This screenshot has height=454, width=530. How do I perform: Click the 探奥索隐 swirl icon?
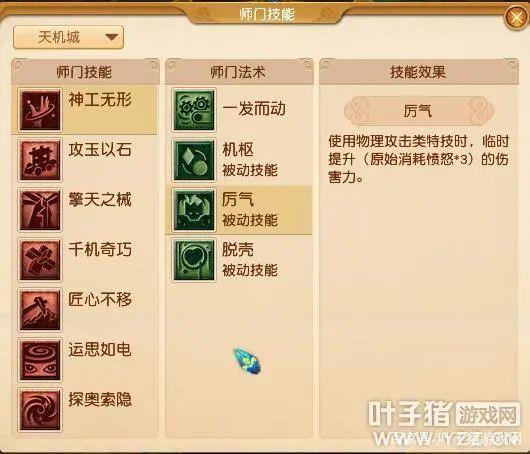point(40,410)
